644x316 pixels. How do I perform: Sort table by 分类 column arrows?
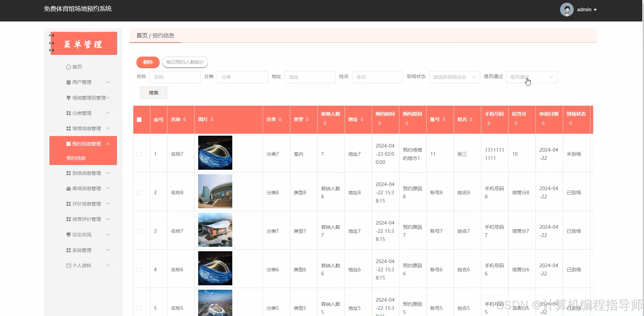pyautogui.click(x=280, y=119)
